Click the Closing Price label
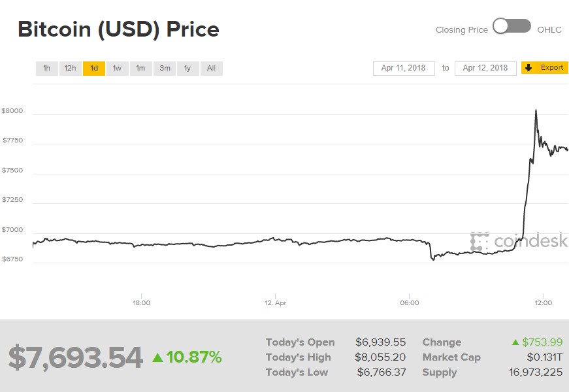Screen dimensions: 569x392 [x=461, y=29]
